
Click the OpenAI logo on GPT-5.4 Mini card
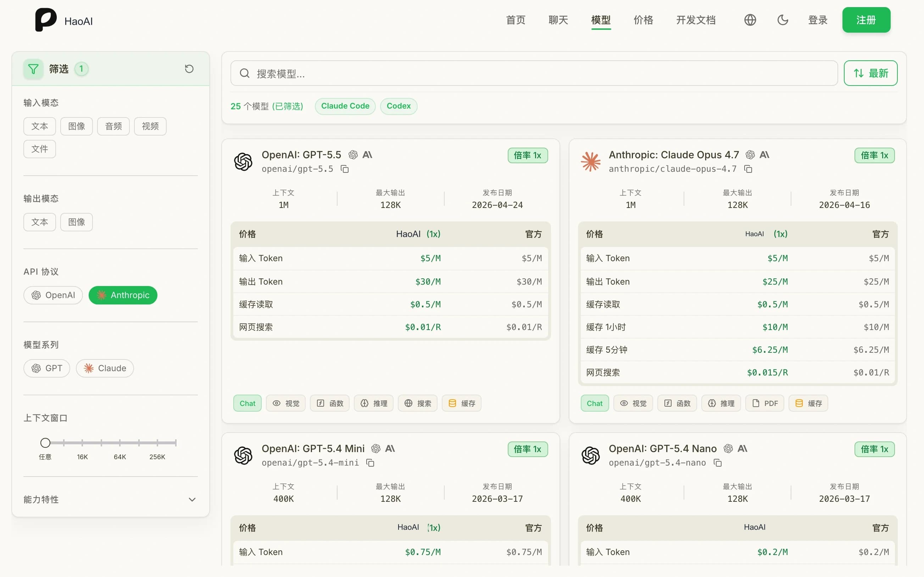point(243,456)
